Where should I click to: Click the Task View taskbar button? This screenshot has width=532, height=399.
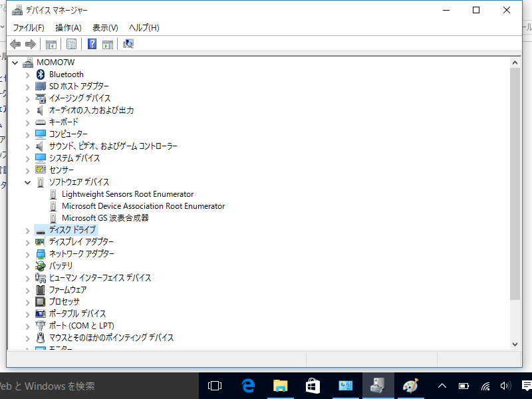pyautogui.click(x=215, y=386)
